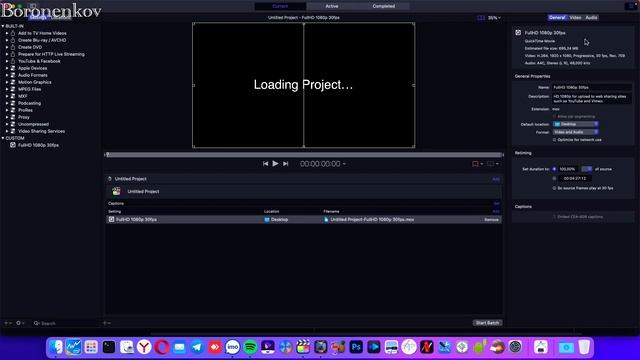The height and width of the screenshot is (360, 640).
Task: Play the preview
Action: pos(276,163)
